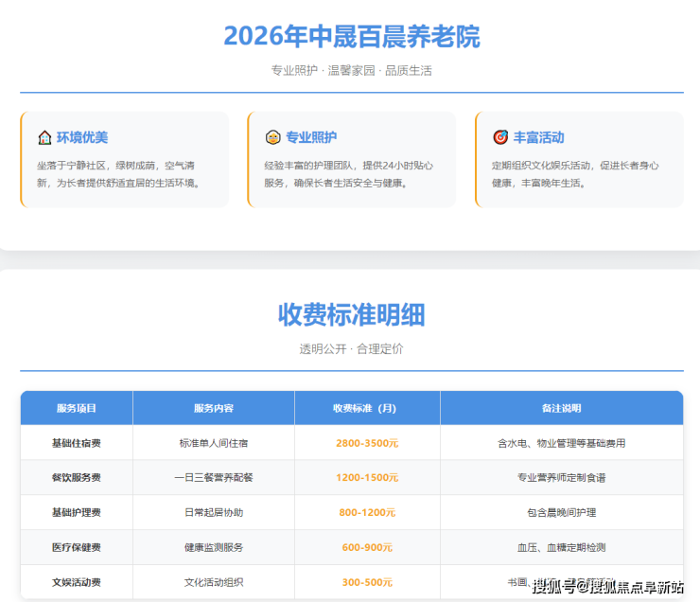Click the target icon beside 丰富活动
Image resolution: width=700 pixels, height=602 pixels.
click(500, 137)
